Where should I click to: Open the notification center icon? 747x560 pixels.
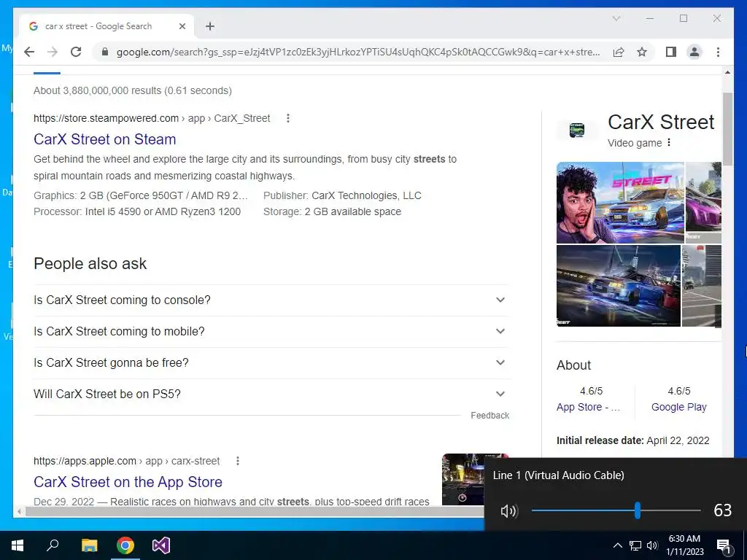point(724,546)
